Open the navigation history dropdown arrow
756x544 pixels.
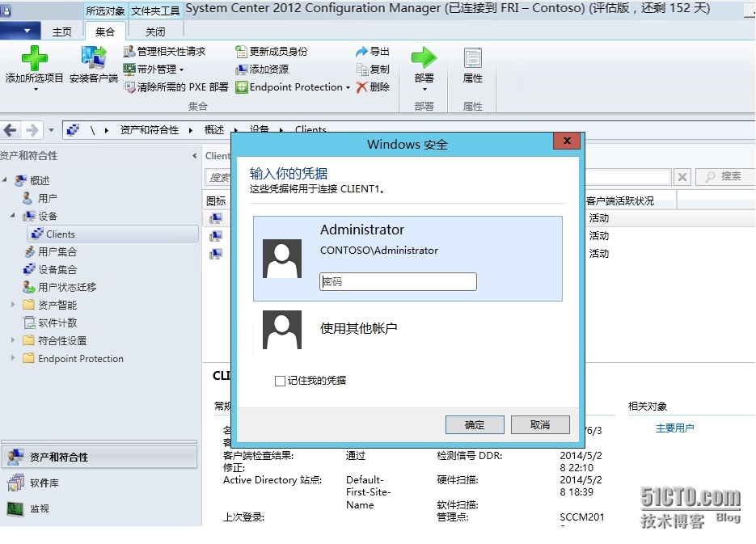(51, 130)
